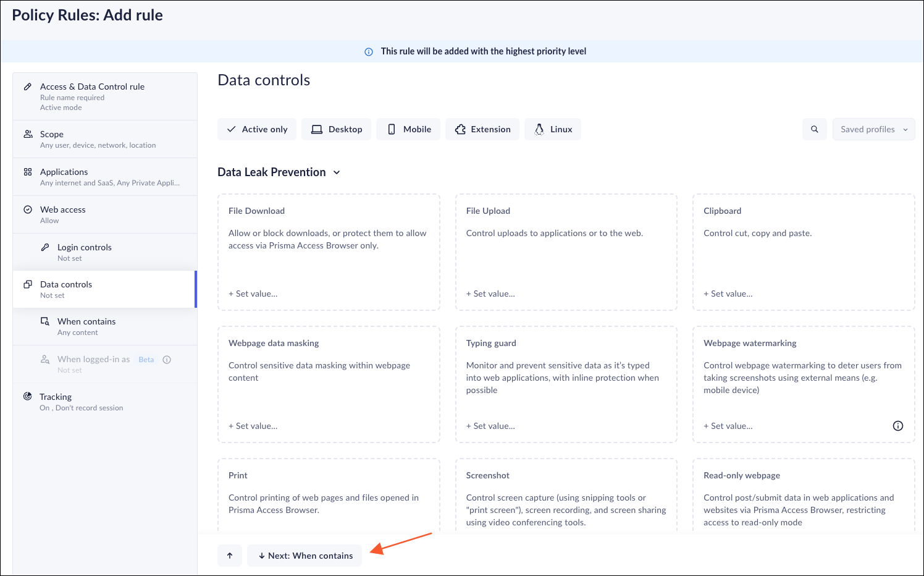Click info icon beside When logged-in as

click(x=167, y=360)
